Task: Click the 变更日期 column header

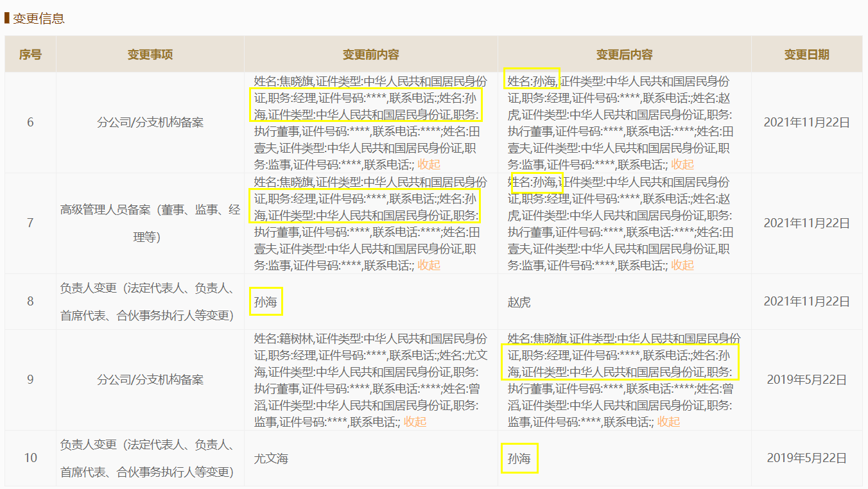Action: (x=806, y=55)
